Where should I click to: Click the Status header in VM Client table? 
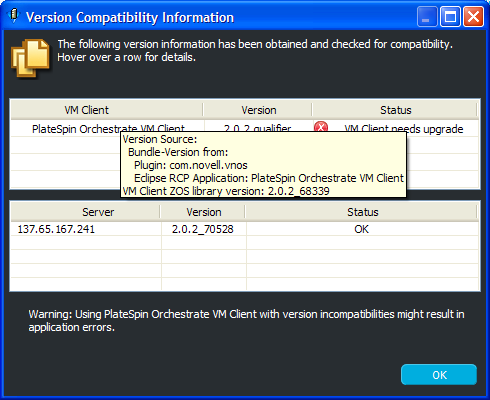[395, 110]
